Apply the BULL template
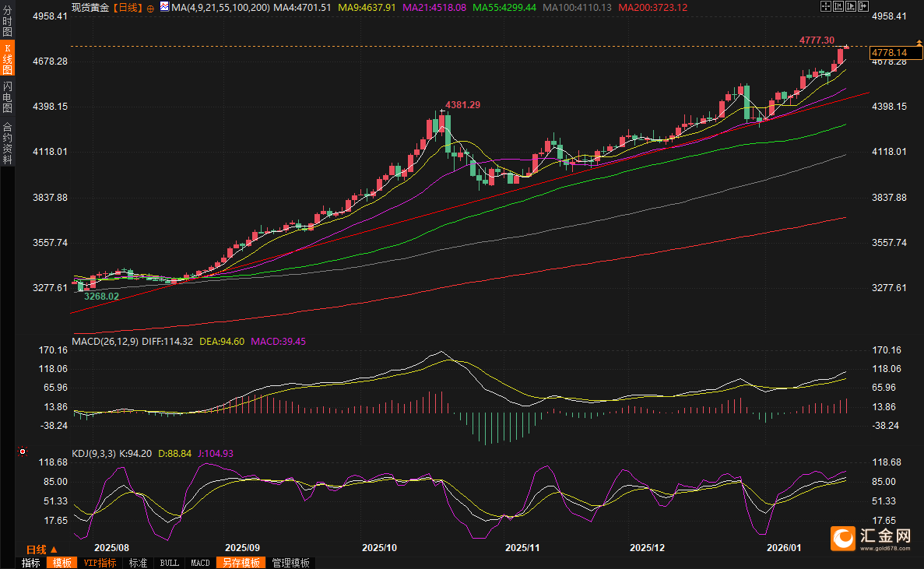The height and width of the screenshot is (569, 924). click(x=169, y=563)
